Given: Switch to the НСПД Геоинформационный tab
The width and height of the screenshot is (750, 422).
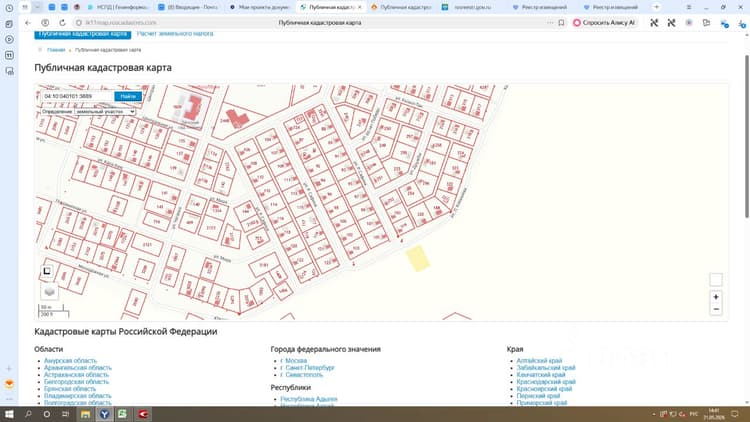Looking at the screenshot, I should 117,7.
